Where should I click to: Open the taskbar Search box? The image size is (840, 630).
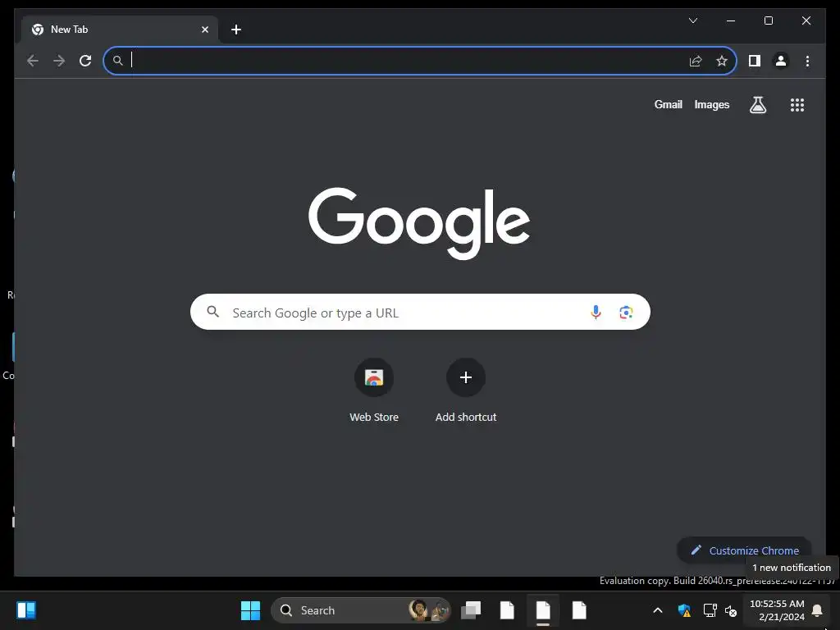click(361, 610)
